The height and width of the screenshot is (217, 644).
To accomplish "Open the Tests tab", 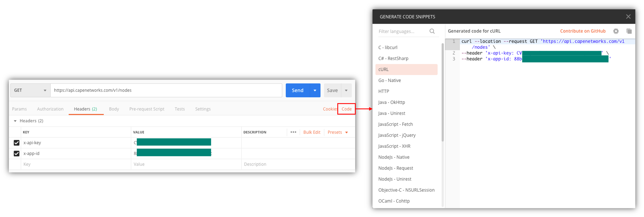I will coord(180,109).
